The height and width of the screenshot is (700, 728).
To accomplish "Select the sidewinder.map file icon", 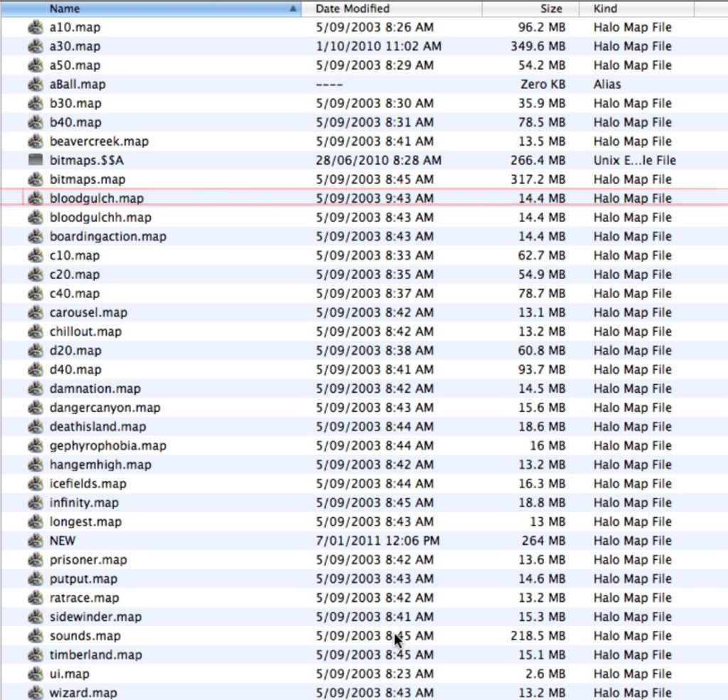I will 36,617.
